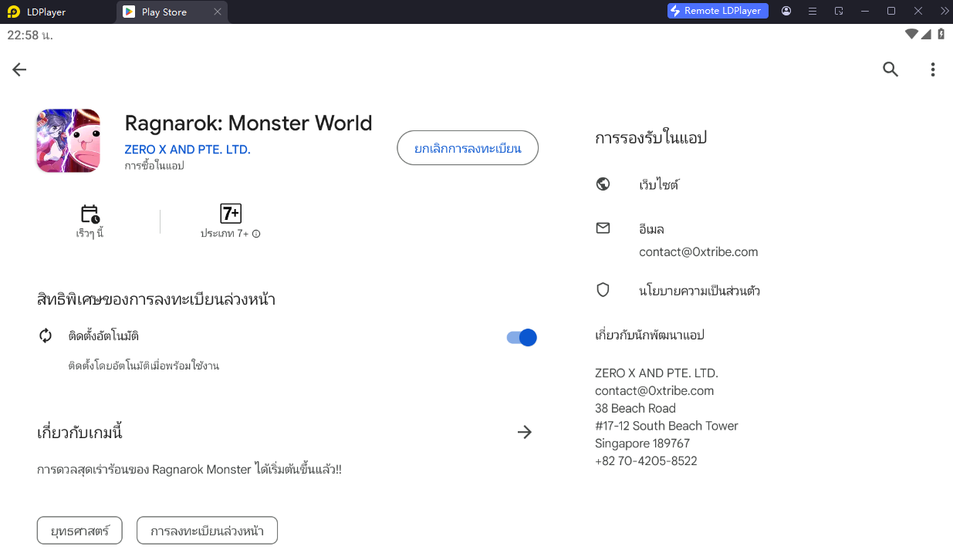The width and height of the screenshot is (953, 560).
Task: Click the envelope email icon
Action: point(603,228)
